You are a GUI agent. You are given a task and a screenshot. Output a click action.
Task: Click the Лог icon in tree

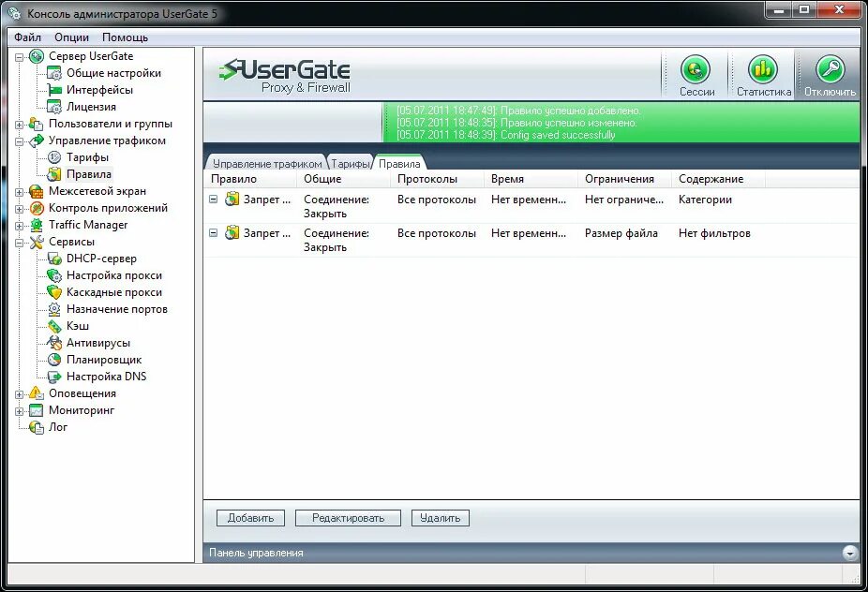[x=37, y=427]
